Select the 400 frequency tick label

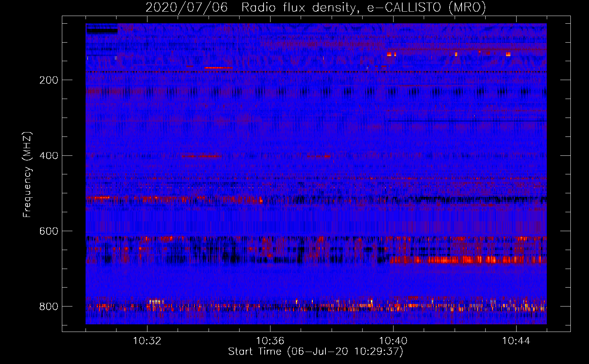[48, 156]
